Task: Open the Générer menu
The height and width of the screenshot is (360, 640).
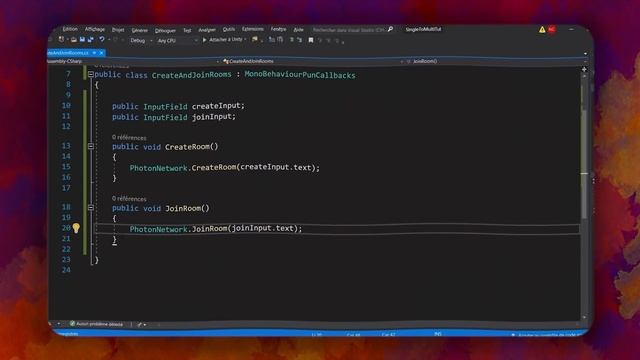Action: pos(140,30)
